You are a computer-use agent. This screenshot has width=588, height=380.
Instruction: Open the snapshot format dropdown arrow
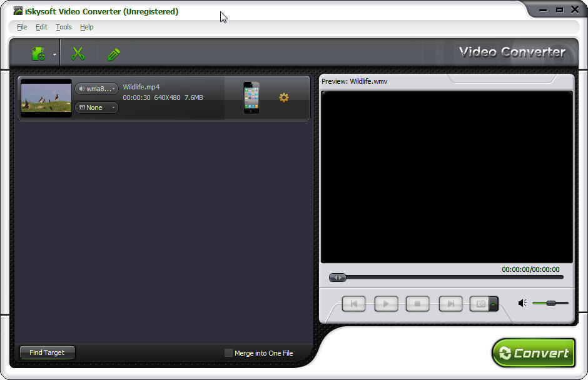point(494,306)
